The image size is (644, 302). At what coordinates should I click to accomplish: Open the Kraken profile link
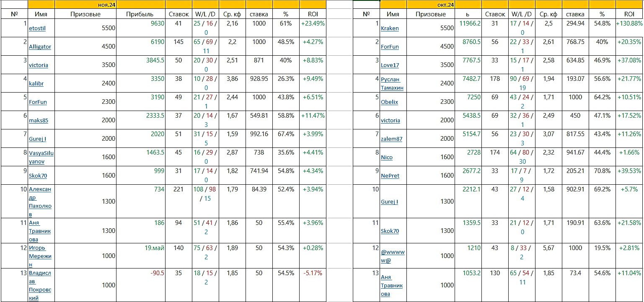coord(390,28)
